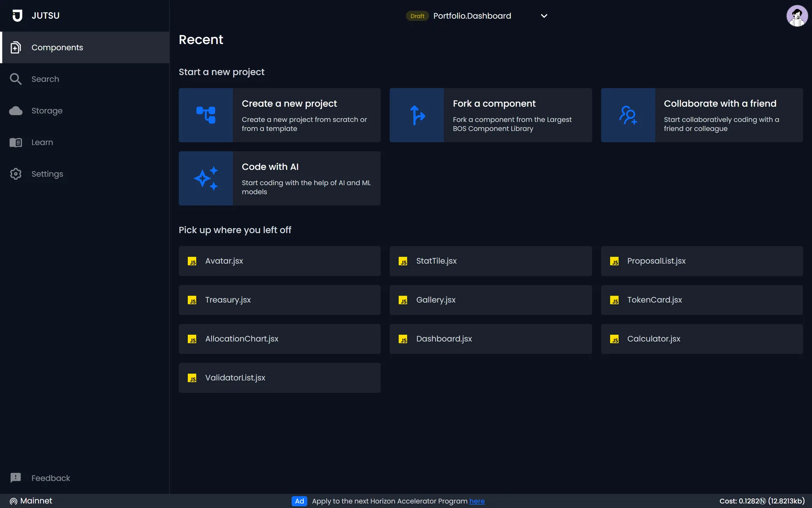
Task: Select the Create a new project title
Action: (x=289, y=104)
